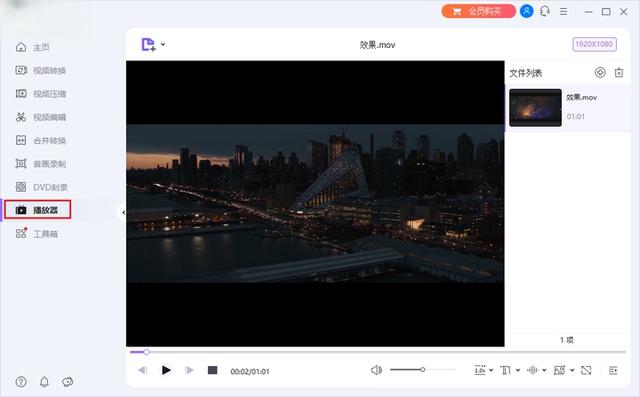
Task: Toggle the playlist panel icon
Action: (x=613, y=370)
